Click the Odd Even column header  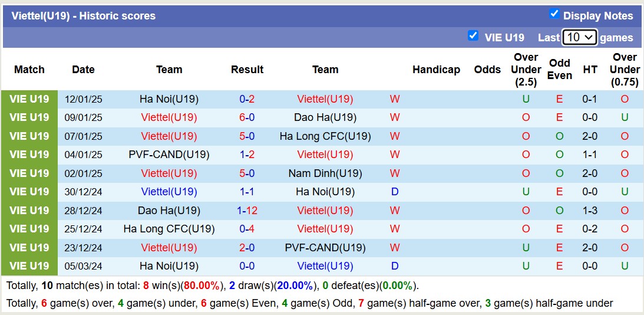point(559,70)
